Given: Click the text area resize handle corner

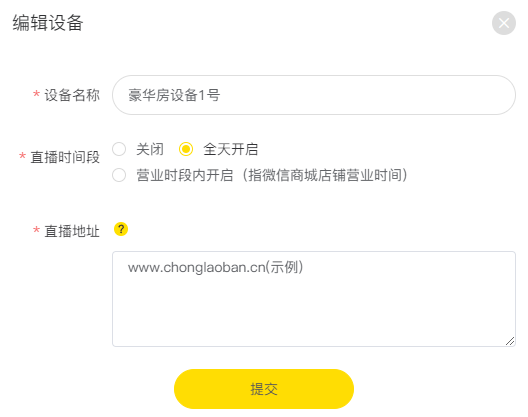Looking at the screenshot, I should coord(510,341).
